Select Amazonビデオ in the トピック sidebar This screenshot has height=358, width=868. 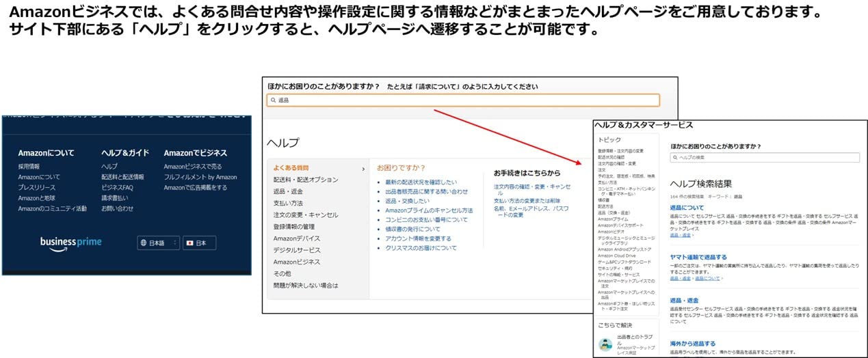click(611, 232)
